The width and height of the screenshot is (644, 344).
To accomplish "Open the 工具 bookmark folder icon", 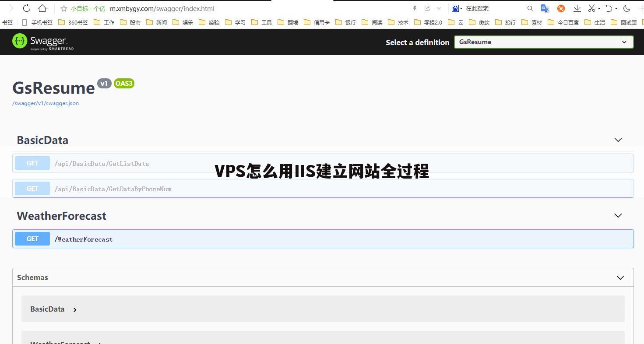I will point(255,22).
